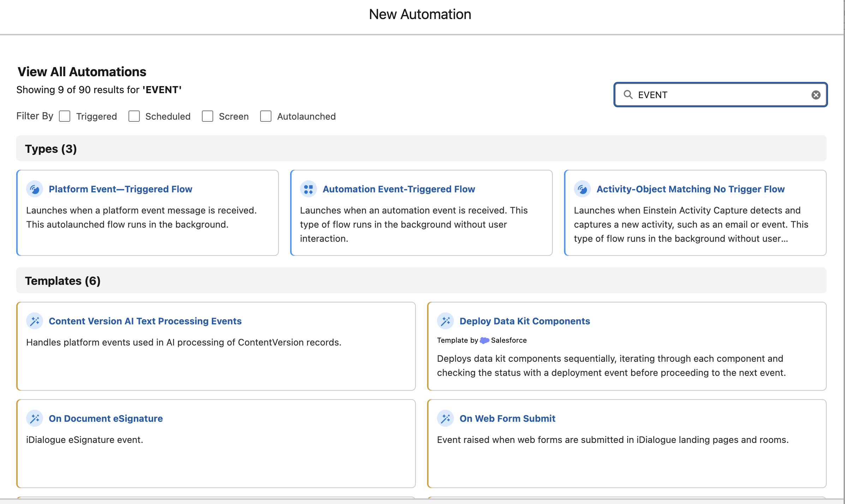Click 'Launches when an automation event' description
845x504 pixels.
click(414, 224)
